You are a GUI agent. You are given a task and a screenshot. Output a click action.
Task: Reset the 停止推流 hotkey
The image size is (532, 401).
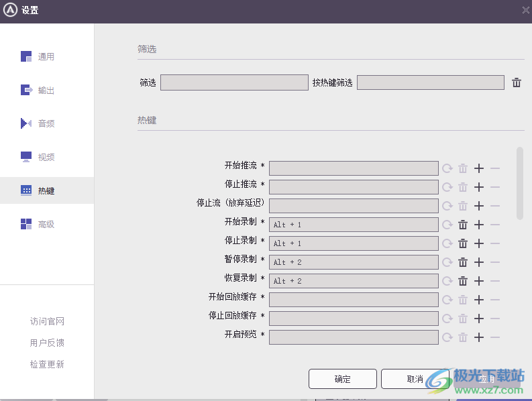click(x=447, y=187)
